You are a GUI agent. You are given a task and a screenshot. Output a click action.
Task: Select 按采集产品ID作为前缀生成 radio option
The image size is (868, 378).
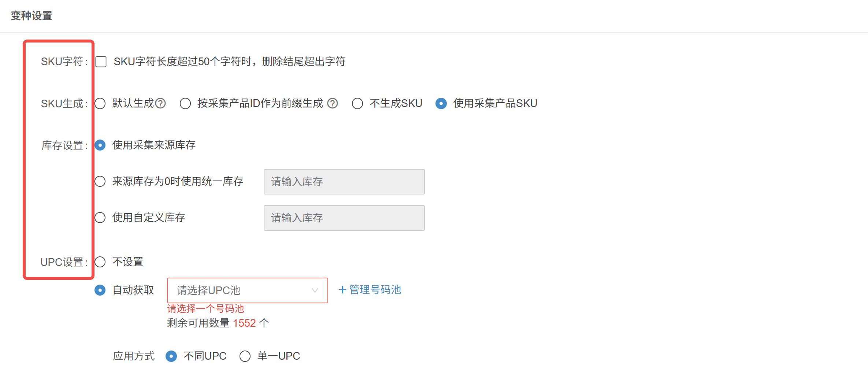185,104
